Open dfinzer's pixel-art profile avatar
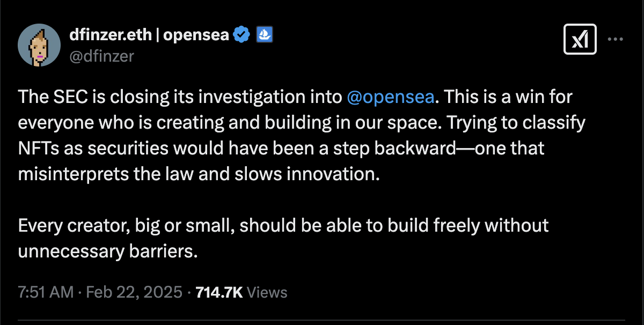644x325 pixels. pos(39,45)
